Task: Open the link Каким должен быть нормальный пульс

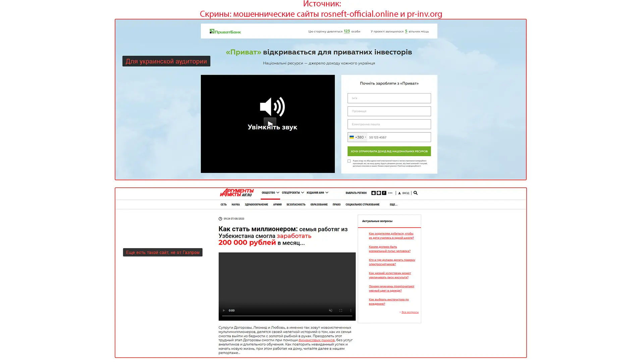Action: (x=389, y=249)
